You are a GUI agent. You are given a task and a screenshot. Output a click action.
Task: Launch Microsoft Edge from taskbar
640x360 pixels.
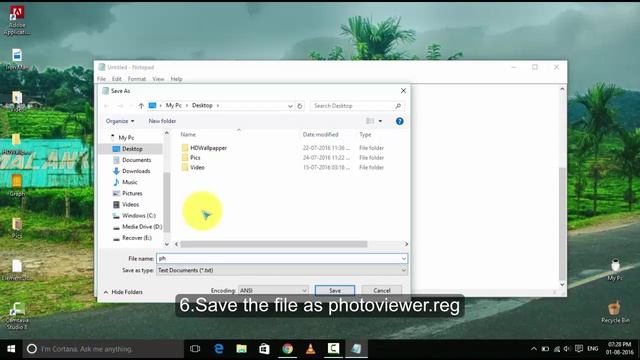pos(219,349)
